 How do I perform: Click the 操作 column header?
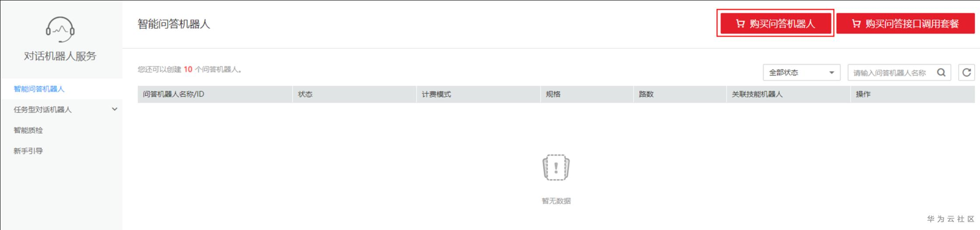pyautogui.click(x=863, y=94)
